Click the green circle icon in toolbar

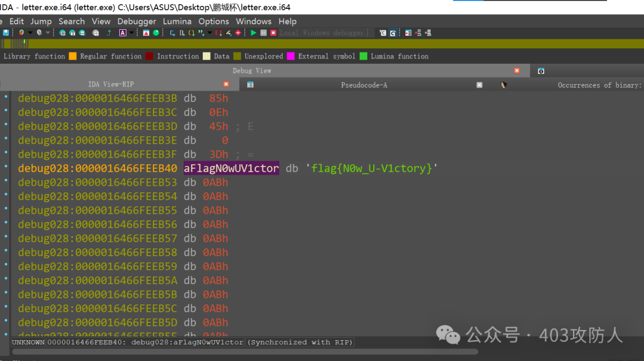156,33
